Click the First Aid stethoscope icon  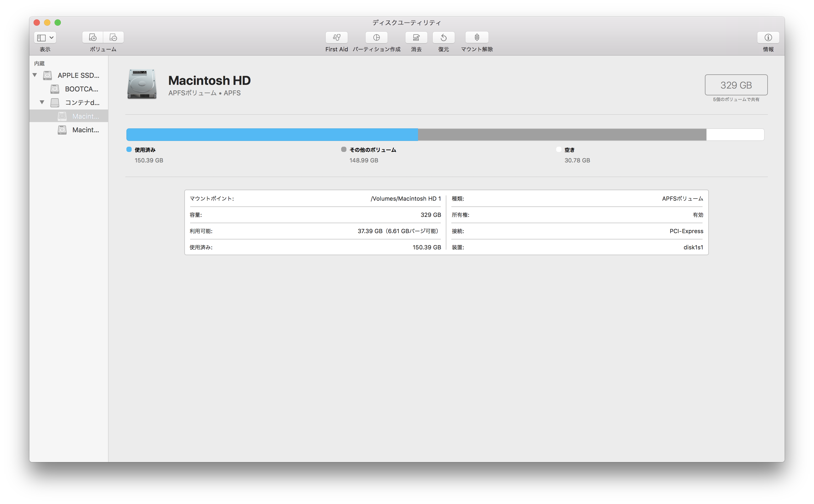coord(336,37)
